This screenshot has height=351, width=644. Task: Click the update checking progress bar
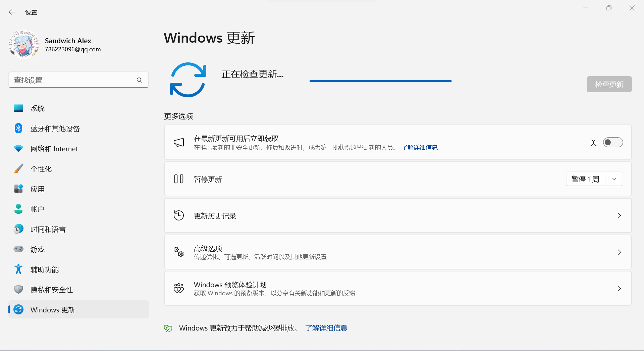(x=380, y=81)
